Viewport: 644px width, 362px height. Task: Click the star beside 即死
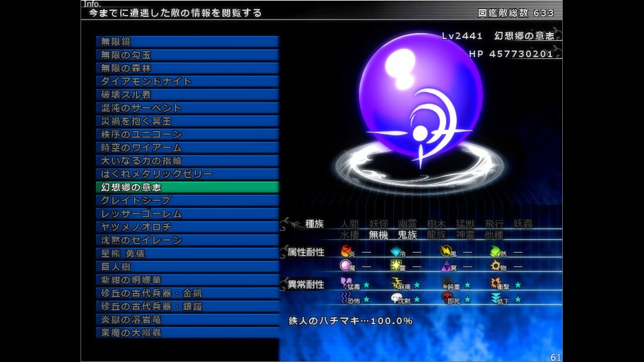pos(468,300)
